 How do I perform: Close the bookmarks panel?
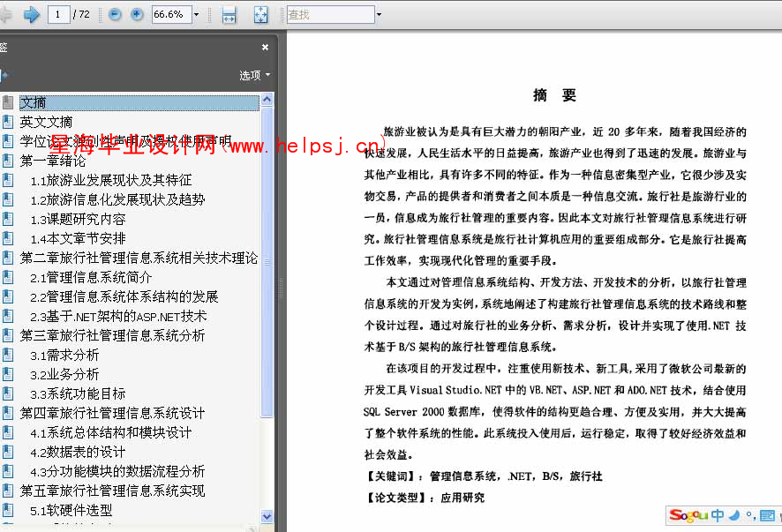(x=266, y=47)
